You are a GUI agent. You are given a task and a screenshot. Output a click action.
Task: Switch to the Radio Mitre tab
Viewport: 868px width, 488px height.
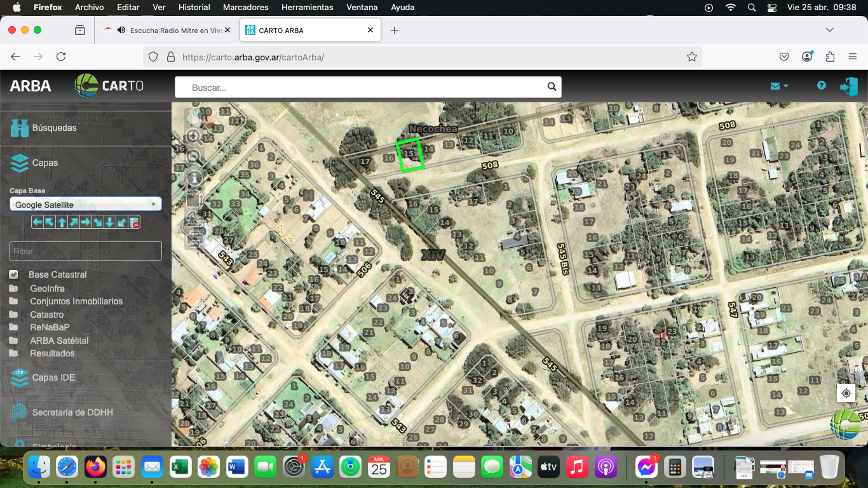(166, 30)
